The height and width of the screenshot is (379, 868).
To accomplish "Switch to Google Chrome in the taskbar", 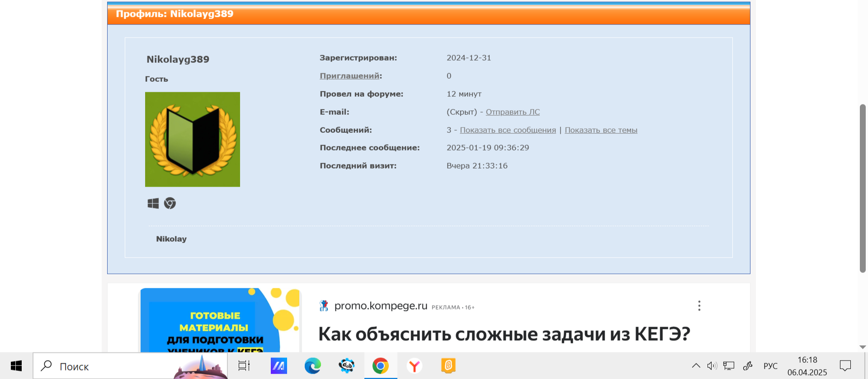I will pos(381,366).
